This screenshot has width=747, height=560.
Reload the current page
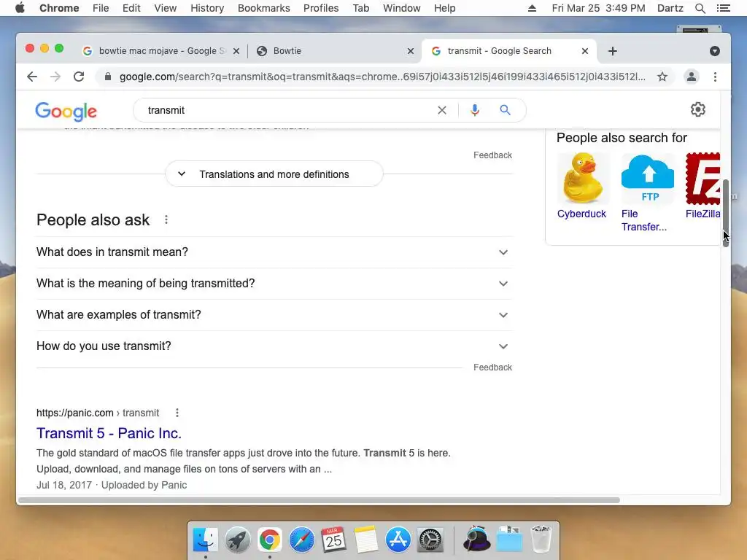tap(79, 77)
